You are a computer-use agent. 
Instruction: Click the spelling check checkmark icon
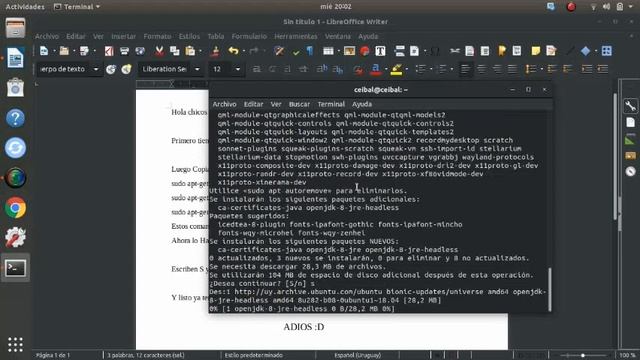pyautogui.click(x=296, y=52)
